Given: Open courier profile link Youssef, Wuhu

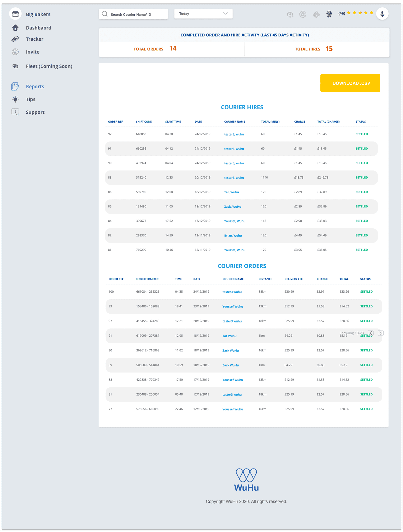Looking at the screenshot, I should tap(235, 221).
